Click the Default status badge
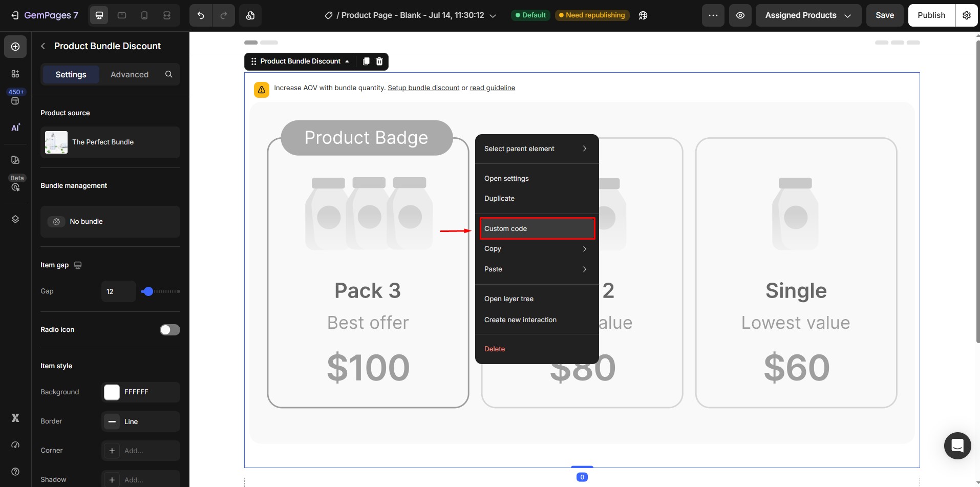 point(530,15)
